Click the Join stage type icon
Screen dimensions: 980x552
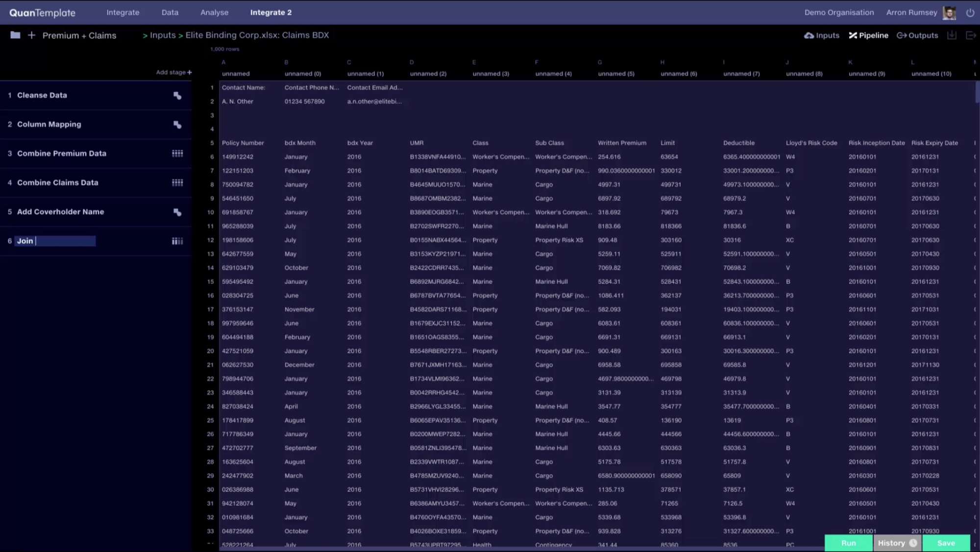point(177,241)
